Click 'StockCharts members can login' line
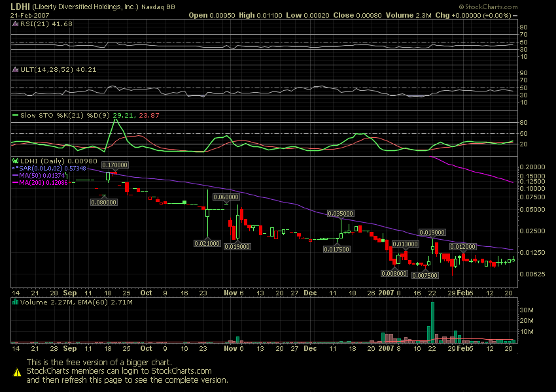Screen dimensions: 556x392 tap(119, 371)
